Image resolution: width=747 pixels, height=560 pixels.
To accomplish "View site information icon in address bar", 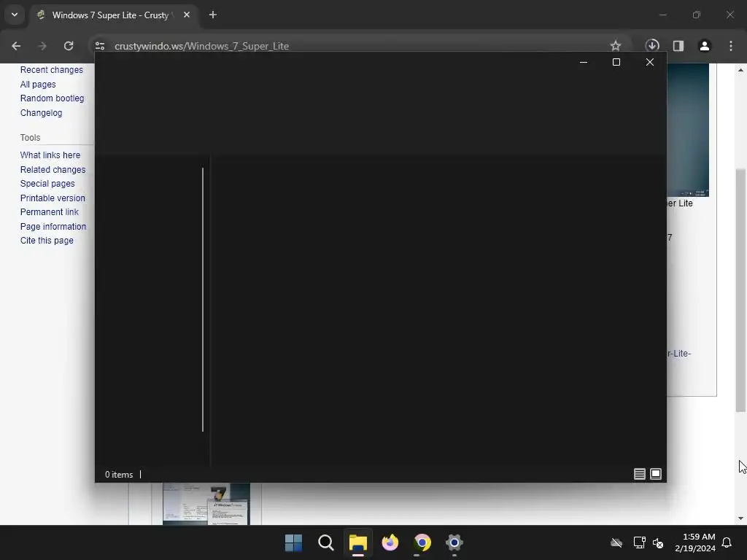I will tap(100, 46).
